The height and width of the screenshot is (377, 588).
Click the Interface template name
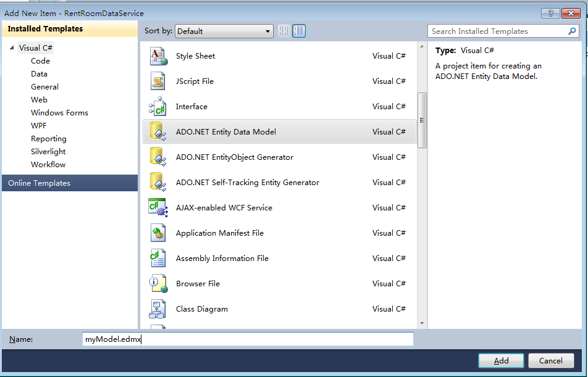point(191,106)
